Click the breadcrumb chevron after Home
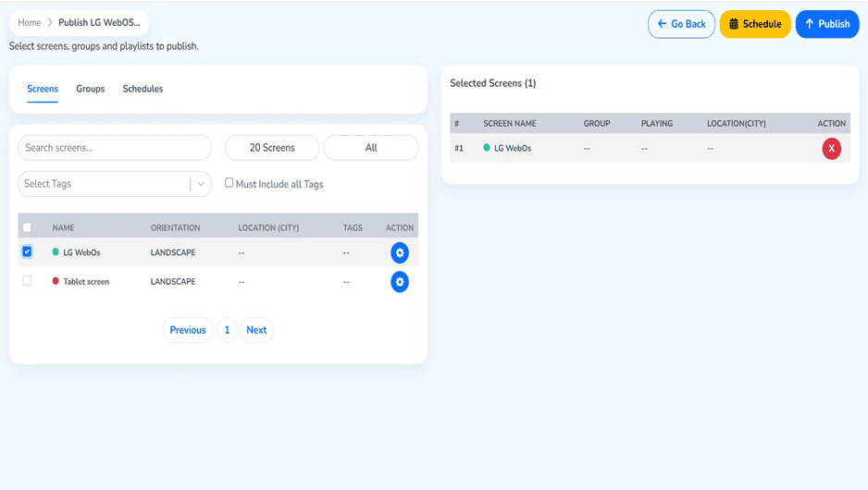The height and width of the screenshot is (490, 868). 50,23
